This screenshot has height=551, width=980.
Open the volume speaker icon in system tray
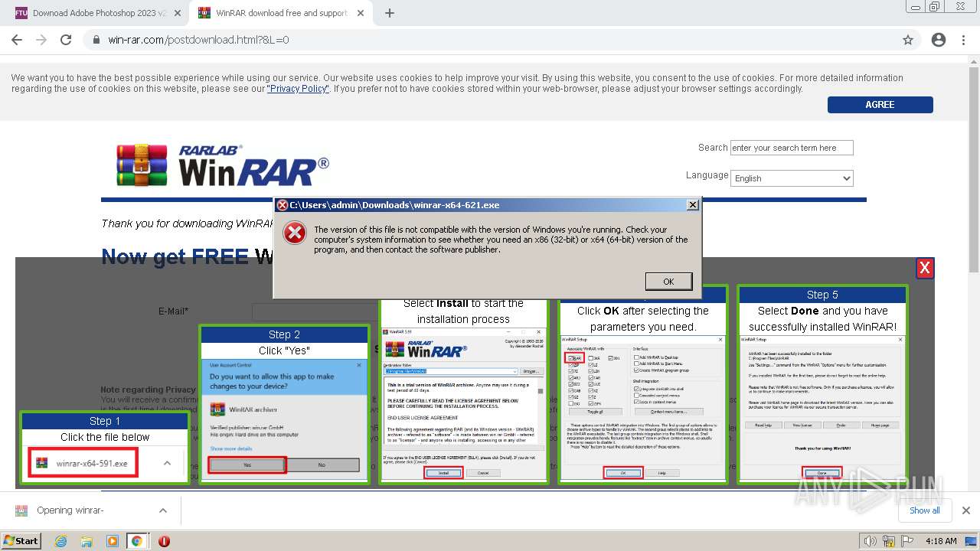point(871,541)
